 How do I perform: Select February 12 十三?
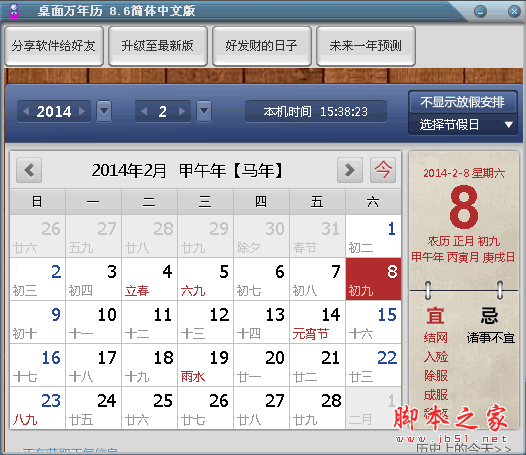pos(206,322)
